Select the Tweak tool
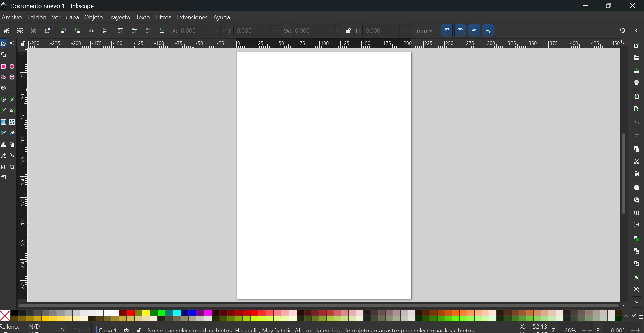Viewport: 644px width, 333px height. tap(4, 145)
